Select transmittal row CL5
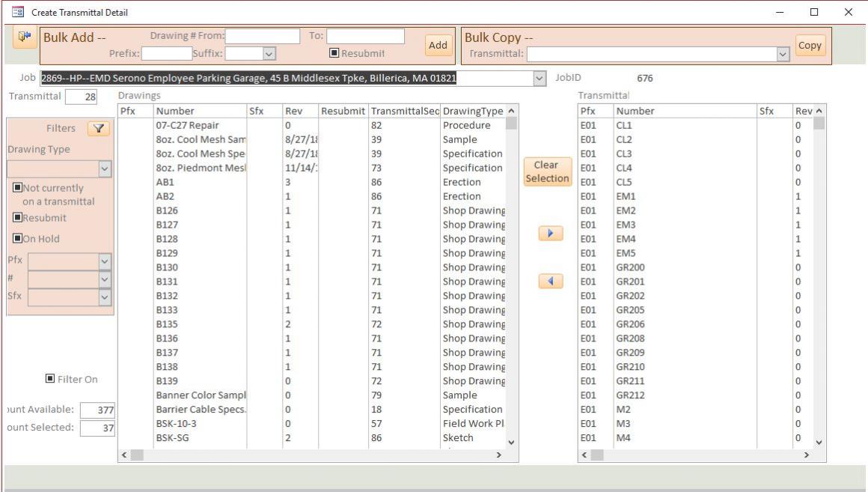 coord(696,182)
